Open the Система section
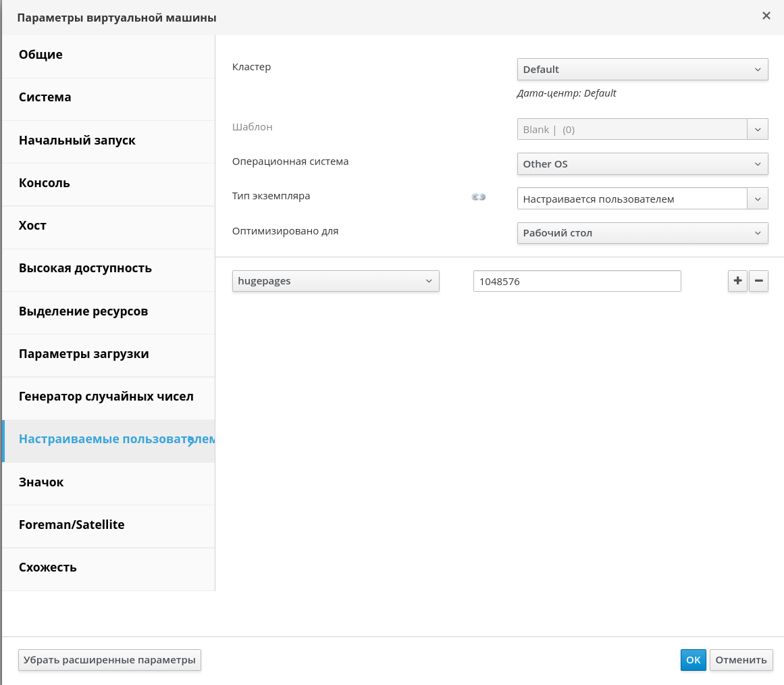The height and width of the screenshot is (685, 784). pyautogui.click(x=45, y=98)
